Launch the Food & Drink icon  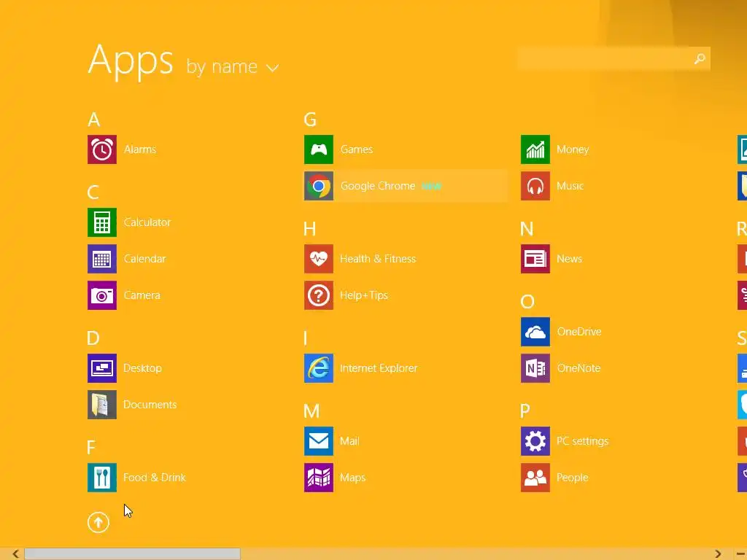tap(102, 478)
